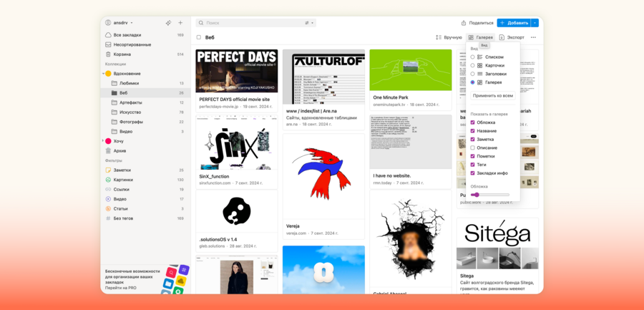The image size is (644, 310).
Task: Uncheck the Название checkbox
Action: click(x=473, y=131)
